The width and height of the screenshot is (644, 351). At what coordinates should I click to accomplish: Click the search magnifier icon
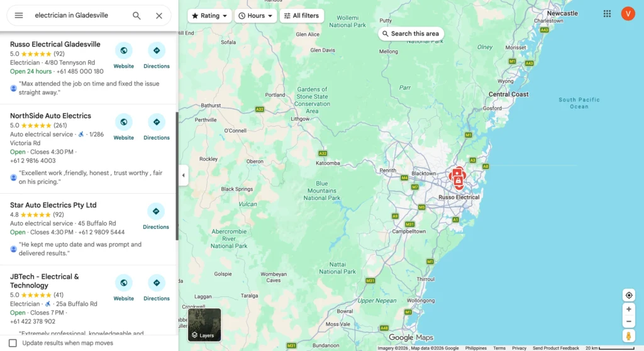136,16
